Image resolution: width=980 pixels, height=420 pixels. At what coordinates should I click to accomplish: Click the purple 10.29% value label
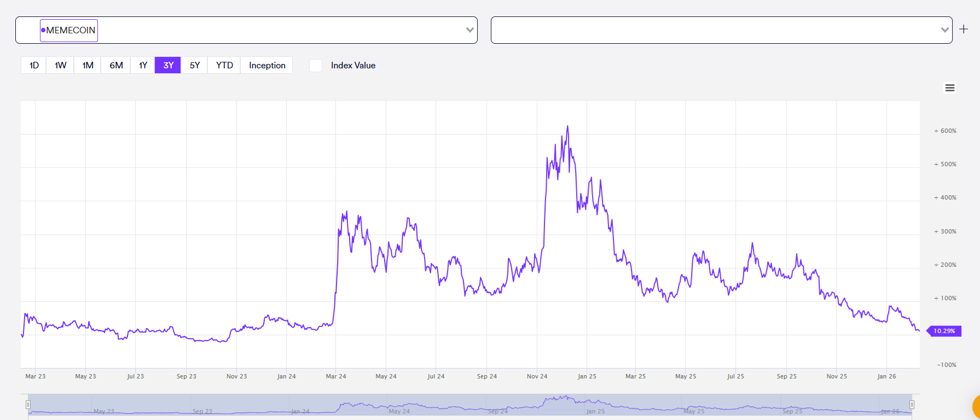coord(944,331)
